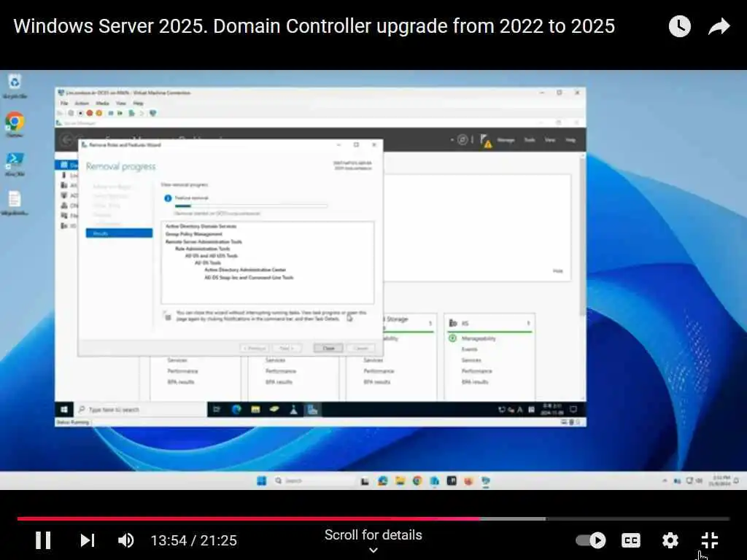Open the Recycle Bin desktop icon
Screen dimensions: 747x560
click(x=15, y=86)
